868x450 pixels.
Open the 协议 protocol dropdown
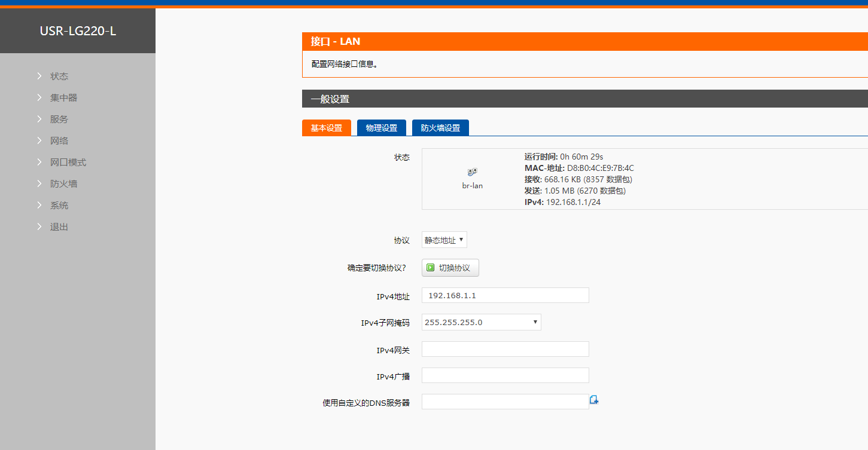point(444,240)
